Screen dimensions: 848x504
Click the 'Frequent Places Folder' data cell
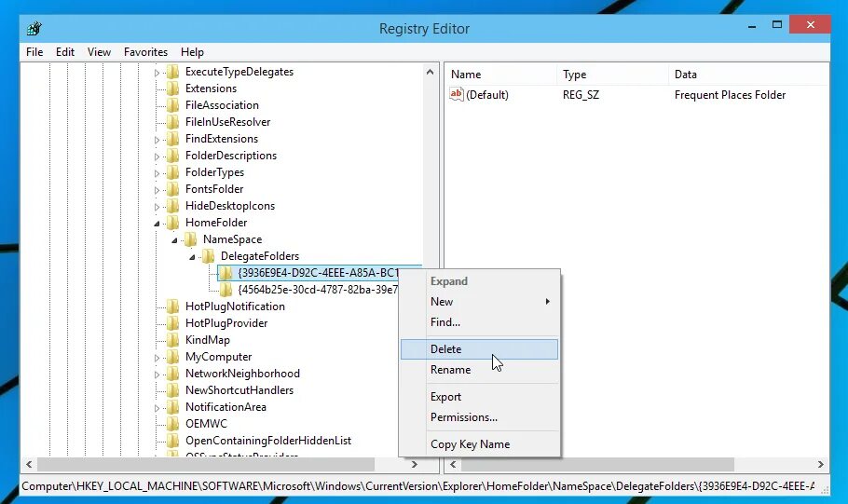(x=730, y=95)
